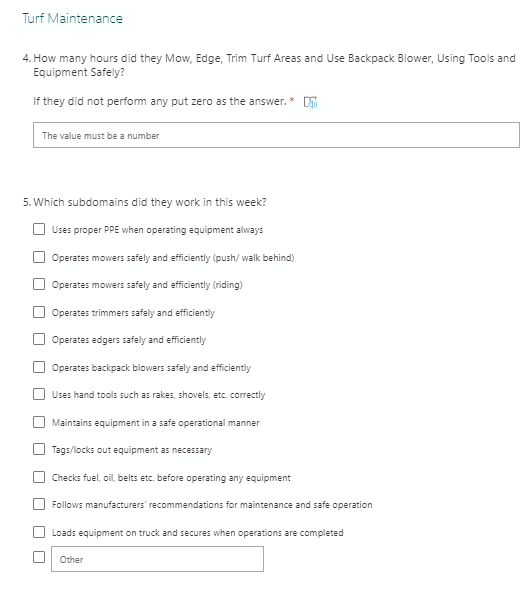Select 'Operates mowers safely and efficiently (riding)'
This screenshot has width=532, height=600.
[39, 284]
